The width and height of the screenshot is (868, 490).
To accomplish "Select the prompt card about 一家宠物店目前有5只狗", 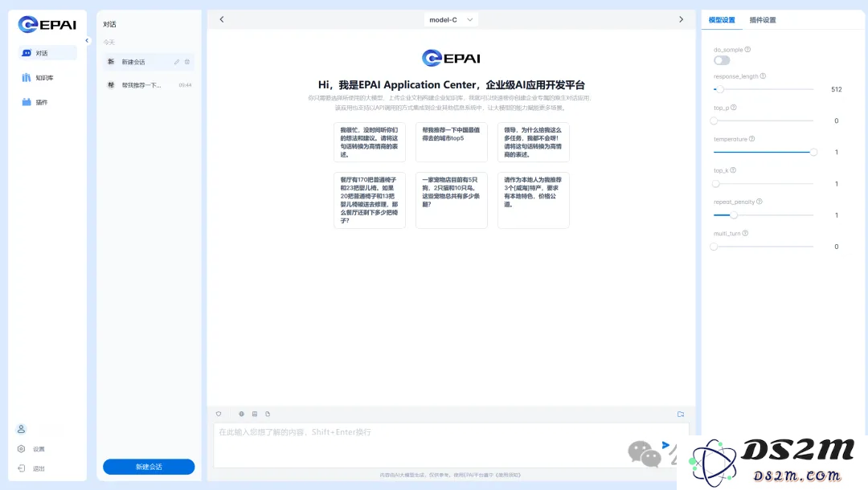I will [451, 200].
